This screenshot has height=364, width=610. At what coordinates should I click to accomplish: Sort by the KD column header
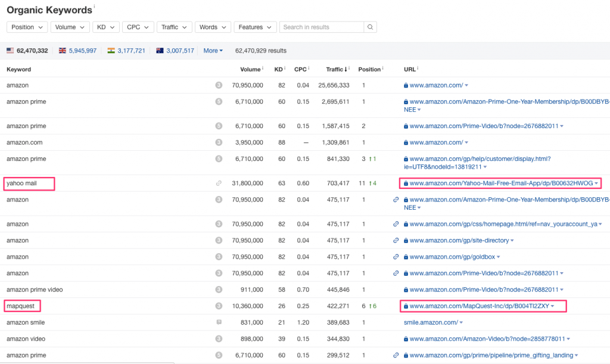click(278, 69)
